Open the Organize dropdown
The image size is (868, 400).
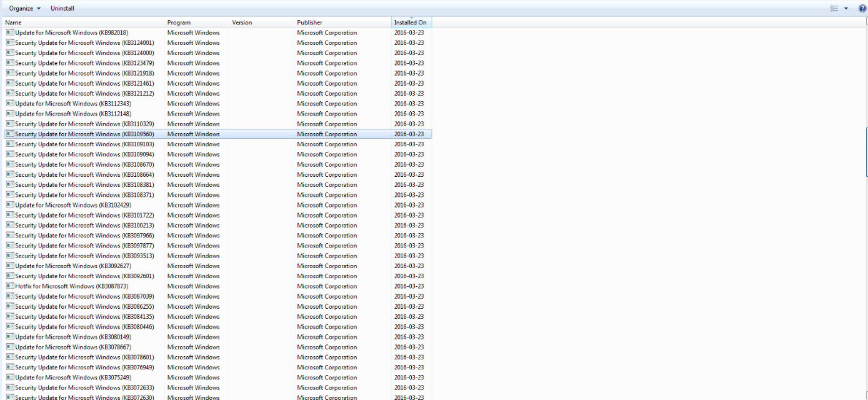click(x=23, y=8)
